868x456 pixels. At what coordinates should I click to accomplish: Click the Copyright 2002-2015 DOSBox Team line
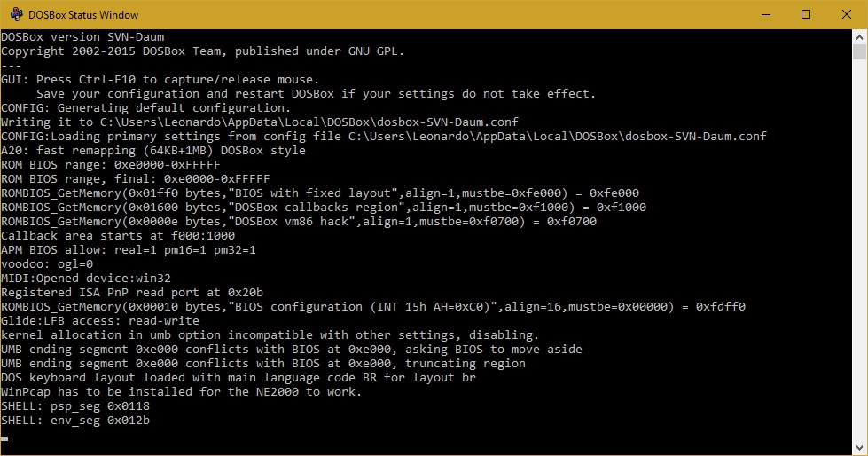[203, 51]
